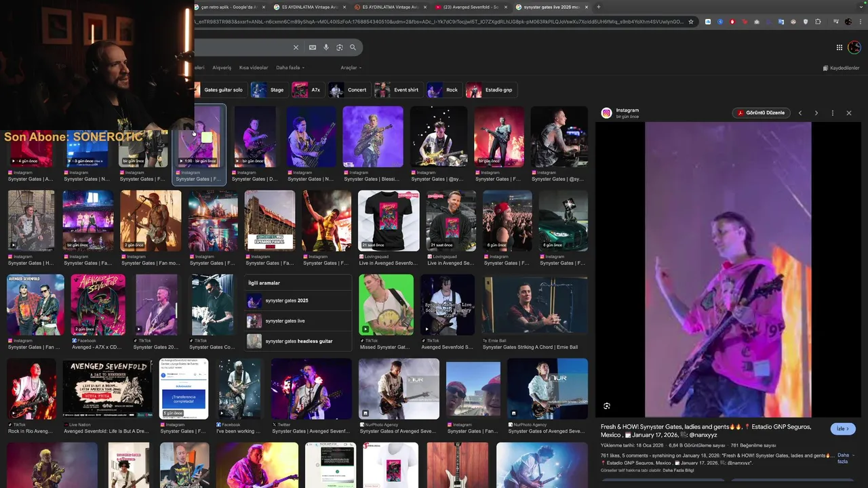
Task: Click the large preview image of guitarist
Action: tap(728, 270)
